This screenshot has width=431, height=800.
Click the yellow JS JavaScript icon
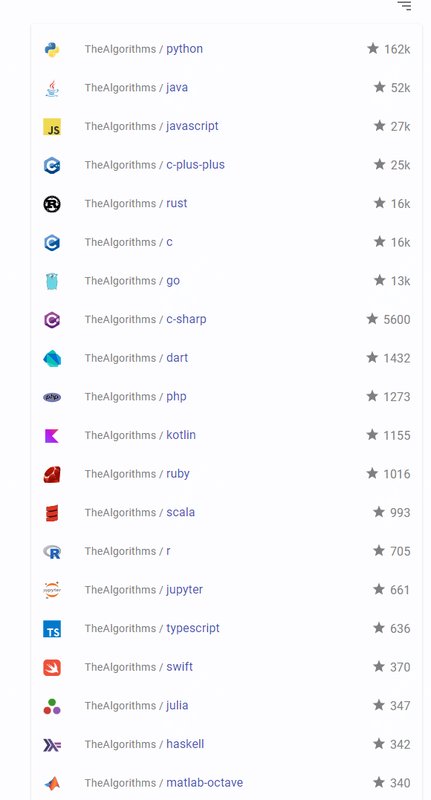[x=52, y=127]
